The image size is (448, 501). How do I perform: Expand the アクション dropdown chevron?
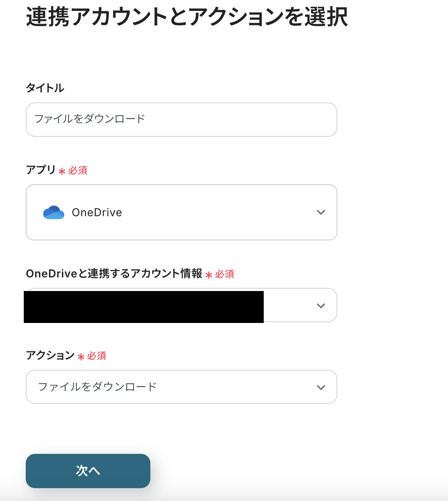pos(321,387)
